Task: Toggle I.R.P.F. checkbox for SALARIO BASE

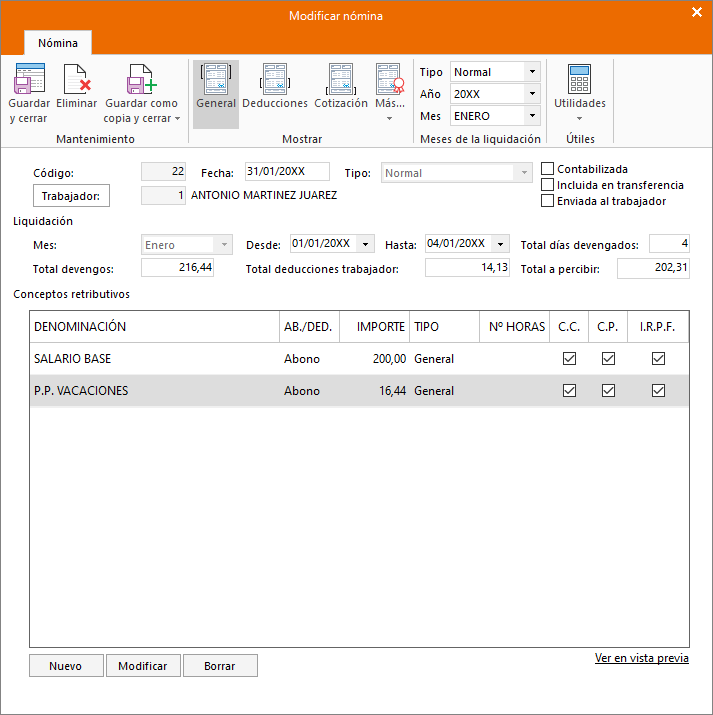Action: pyautogui.click(x=658, y=358)
